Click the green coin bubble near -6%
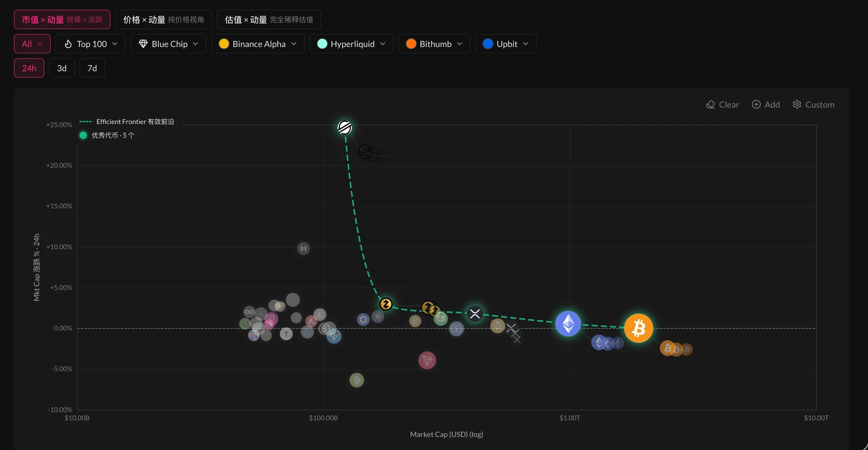Viewport: 868px width, 450px height. (356, 380)
